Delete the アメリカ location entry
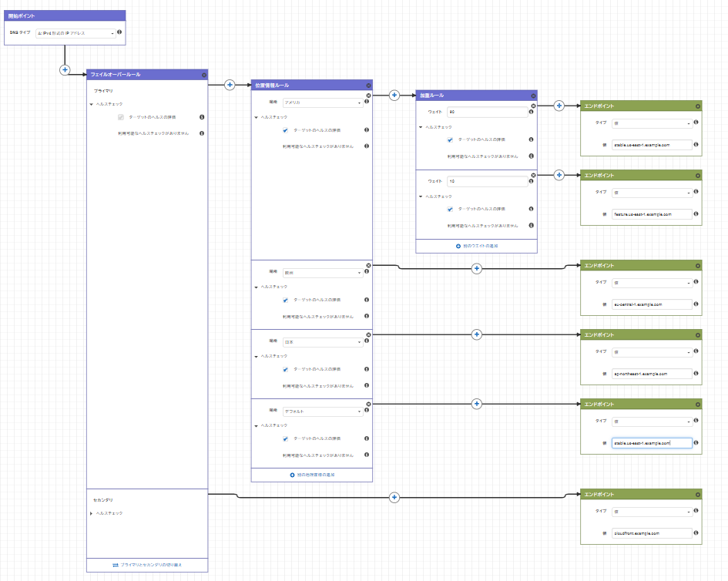728x581 pixels. (368, 96)
